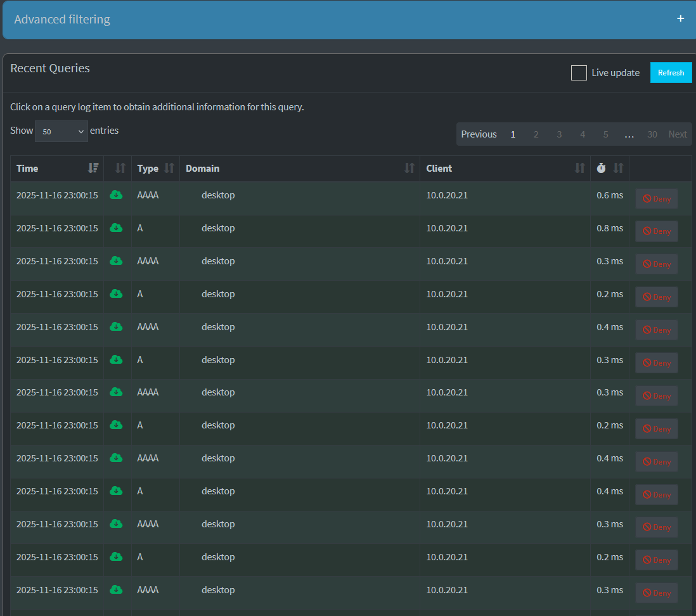Viewport: 696px width, 616px height.
Task: Deny the query with 0.8 ms reply
Action: coord(656,231)
